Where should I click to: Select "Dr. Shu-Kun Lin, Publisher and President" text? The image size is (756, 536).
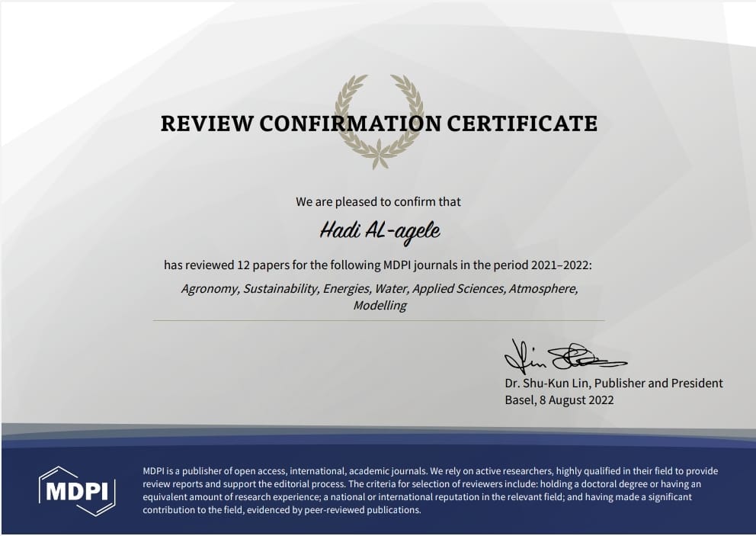coord(613,383)
